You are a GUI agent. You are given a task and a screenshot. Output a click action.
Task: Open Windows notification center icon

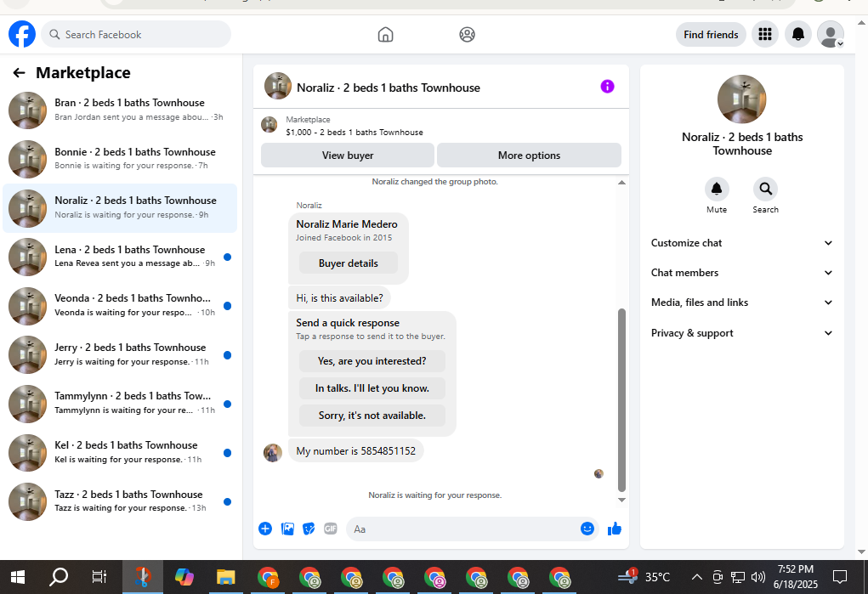tap(840, 577)
